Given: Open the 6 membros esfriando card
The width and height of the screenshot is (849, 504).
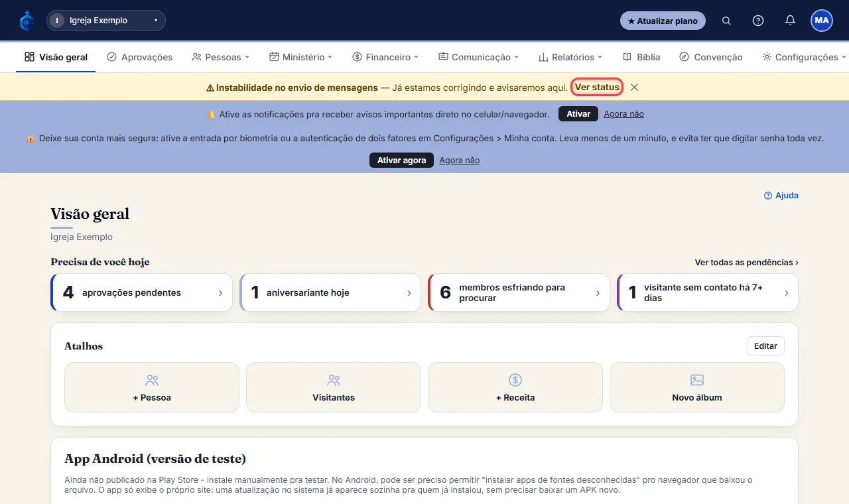Looking at the screenshot, I should (519, 292).
